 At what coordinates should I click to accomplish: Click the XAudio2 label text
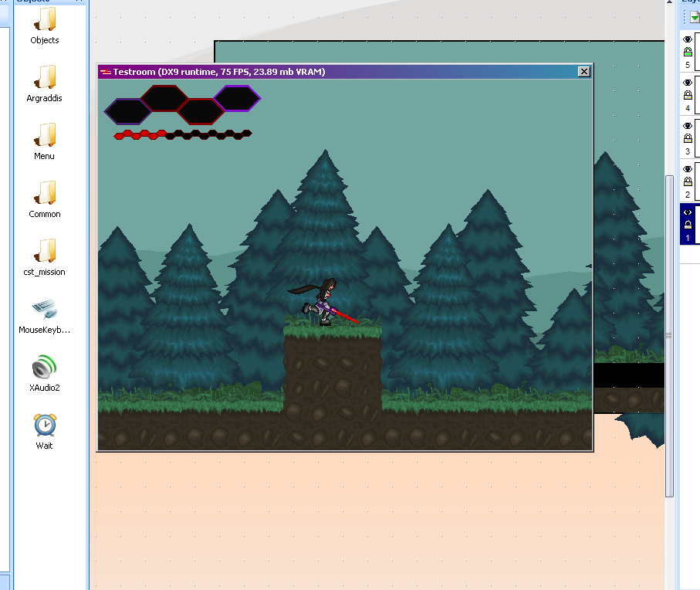[x=45, y=388]
